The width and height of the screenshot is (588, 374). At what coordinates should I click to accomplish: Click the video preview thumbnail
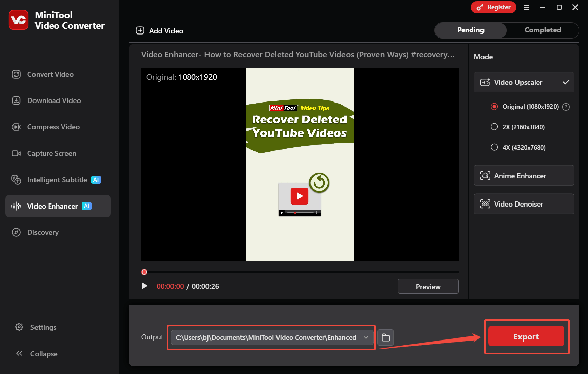pyautogui.click(x=300, y=164)
